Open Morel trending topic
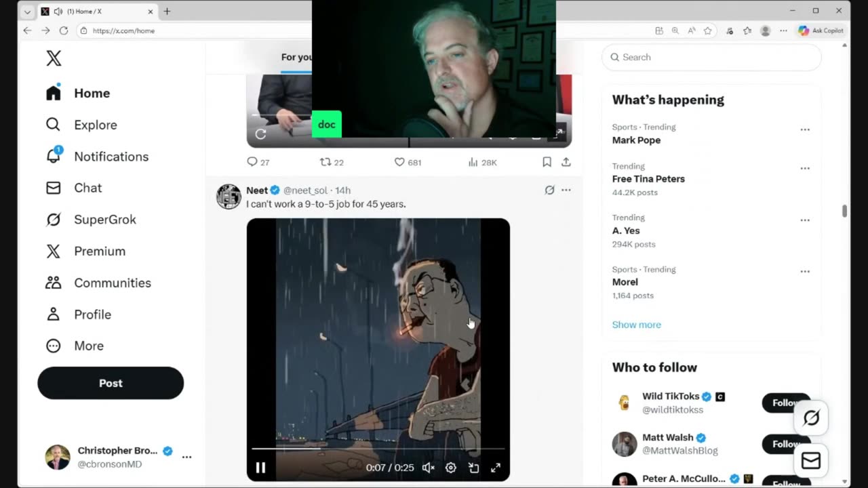Viewport: 868px width, 488px height. pos(625,282)
